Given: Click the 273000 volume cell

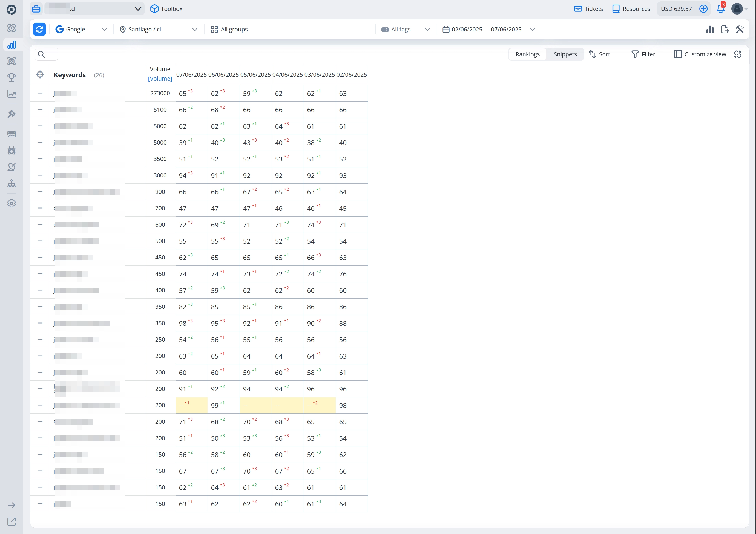Looking at the screenshot, I should click(160, 93).
